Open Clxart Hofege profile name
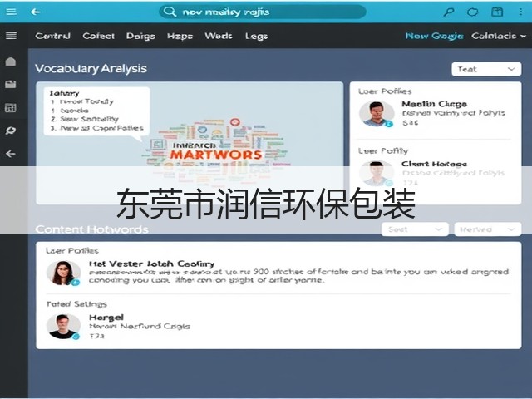The height and width of the screenshot is (399, 532). click(x=434, y=165)
